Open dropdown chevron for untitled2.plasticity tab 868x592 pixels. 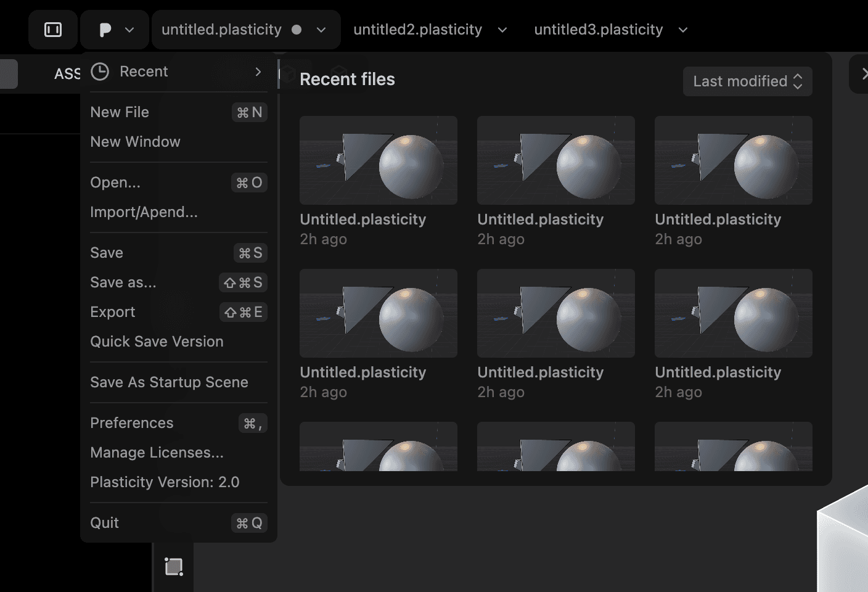(x=502, y=30)
